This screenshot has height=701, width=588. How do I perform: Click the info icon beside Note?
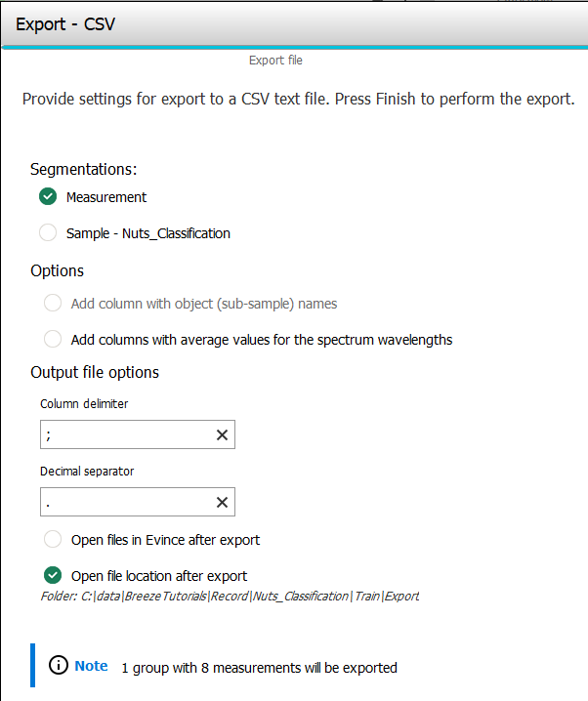(x=59, y=667)
